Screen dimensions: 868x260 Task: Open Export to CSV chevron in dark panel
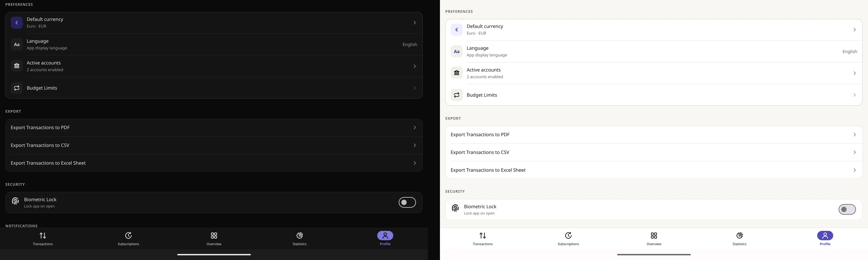pyautogui.click(x=414, y=145)
